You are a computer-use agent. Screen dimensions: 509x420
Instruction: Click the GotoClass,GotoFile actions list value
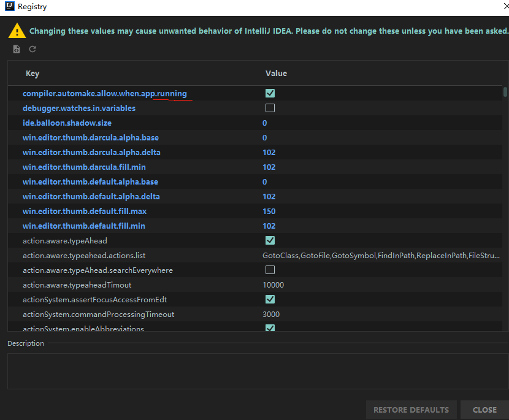(381, 256)
